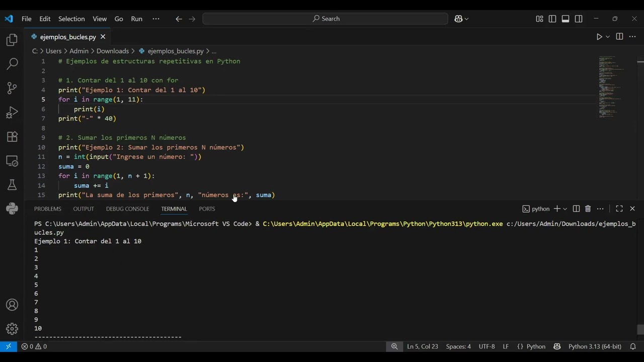Open the View menu

coord(100,19)
